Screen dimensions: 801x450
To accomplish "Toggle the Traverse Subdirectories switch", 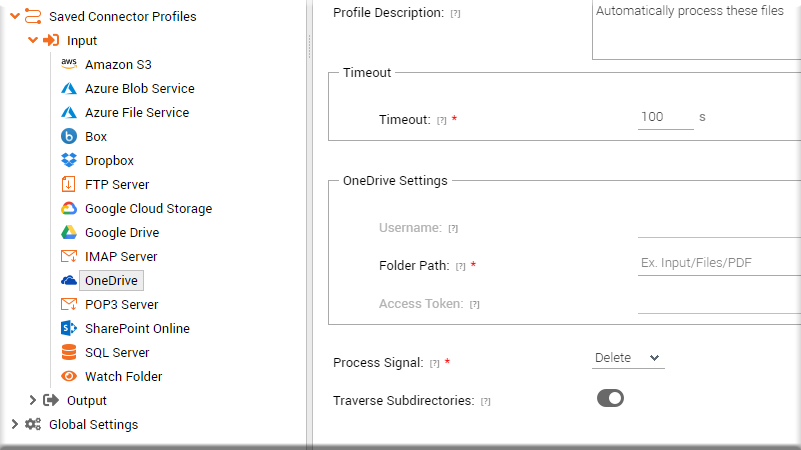I will [610, 398].
